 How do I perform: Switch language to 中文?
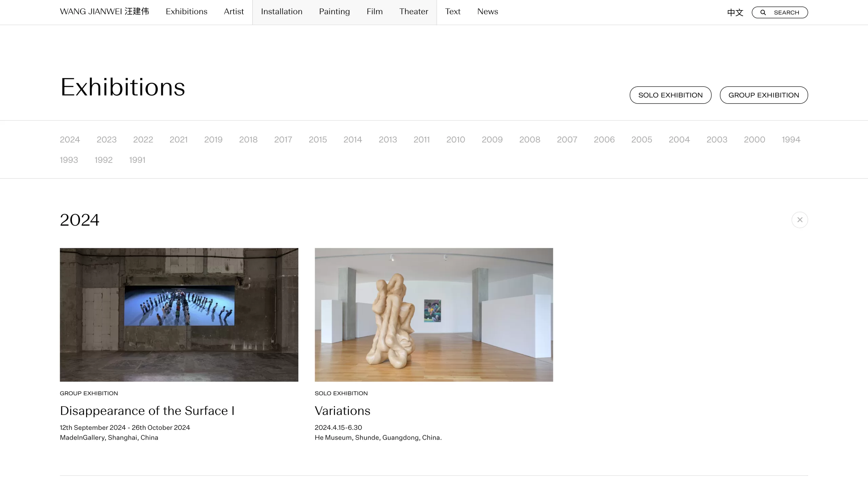735,13
